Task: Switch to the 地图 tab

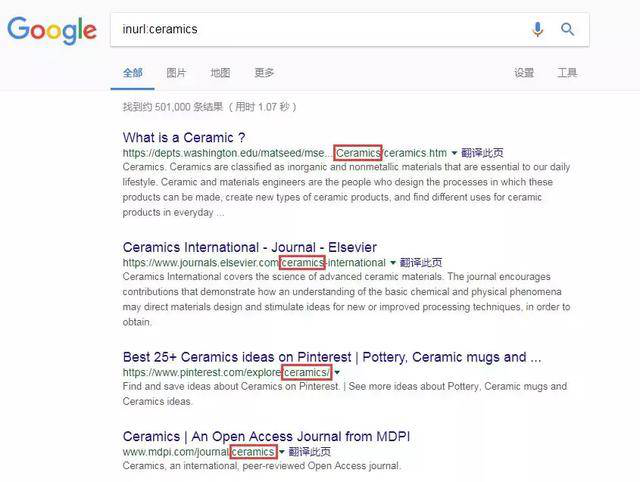Action: (220, 73)
